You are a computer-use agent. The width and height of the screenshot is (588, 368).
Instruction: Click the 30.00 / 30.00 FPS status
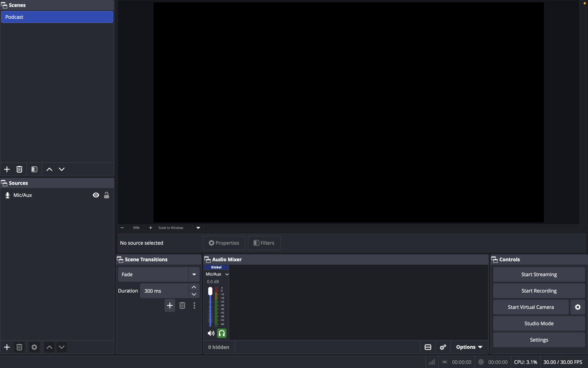[x=563, y=362]
